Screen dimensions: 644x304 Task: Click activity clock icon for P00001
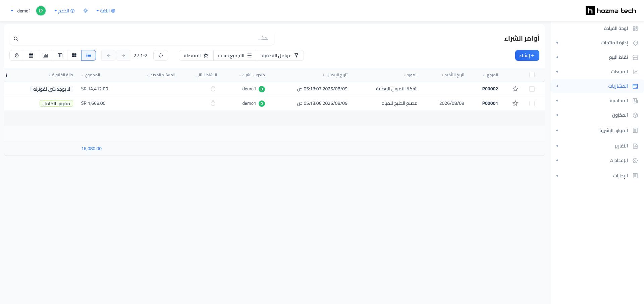tap(213, 103)
